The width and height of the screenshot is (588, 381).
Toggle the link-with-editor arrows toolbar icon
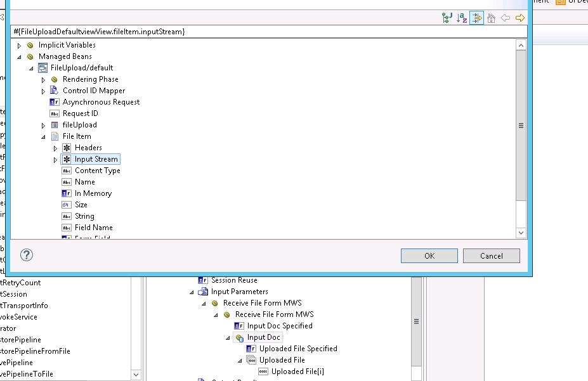(476, 18)
